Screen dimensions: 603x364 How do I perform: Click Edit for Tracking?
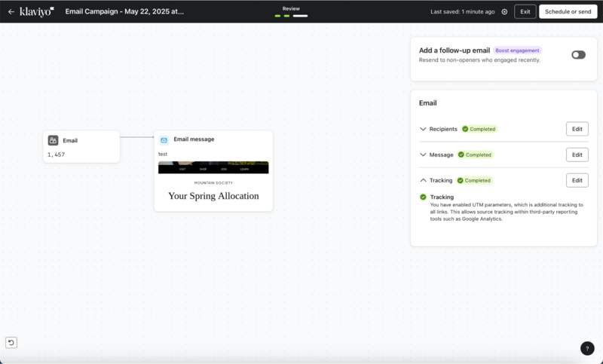coord(577,180)
